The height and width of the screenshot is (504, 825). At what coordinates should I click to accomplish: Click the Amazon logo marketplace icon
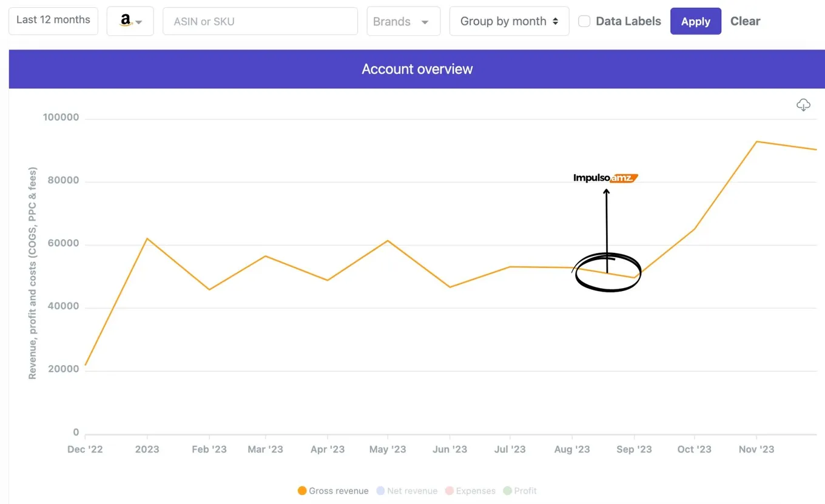[x=126, y=21]
